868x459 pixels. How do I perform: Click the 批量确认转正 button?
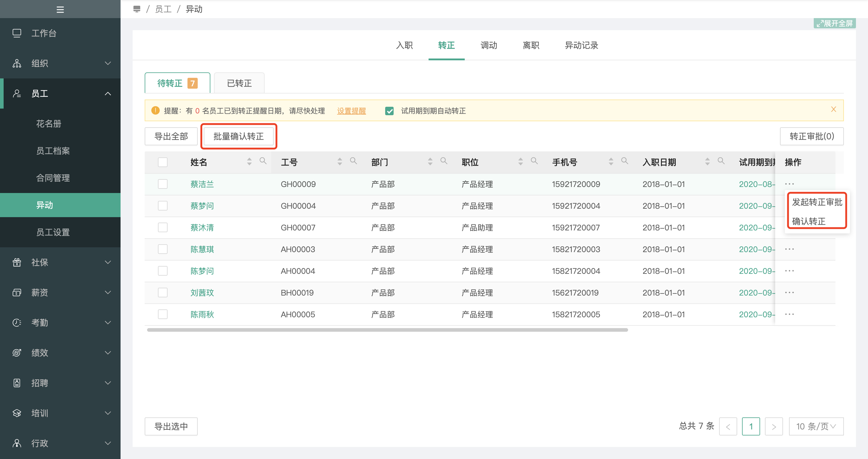tap(239, 136)
